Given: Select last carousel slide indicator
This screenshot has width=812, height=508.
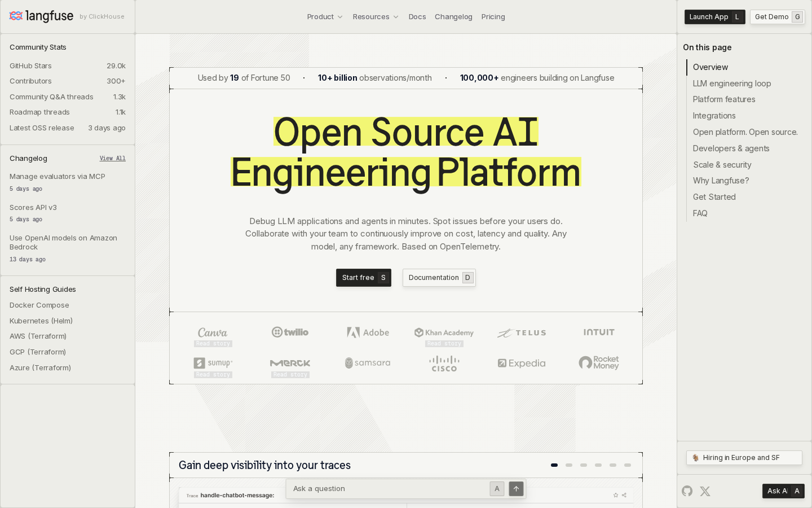Looking at the screenshot, I should 628,465.
